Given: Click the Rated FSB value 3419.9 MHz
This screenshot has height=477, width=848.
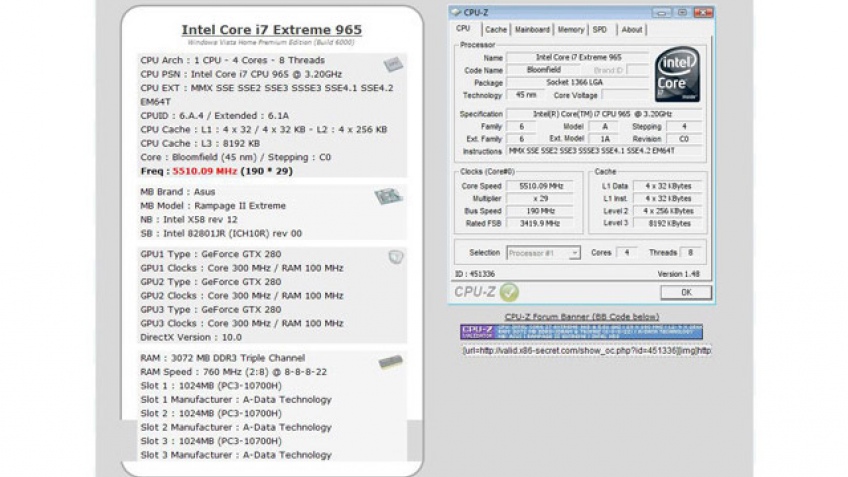Looking at the screenshot, I should coord(541,223).
